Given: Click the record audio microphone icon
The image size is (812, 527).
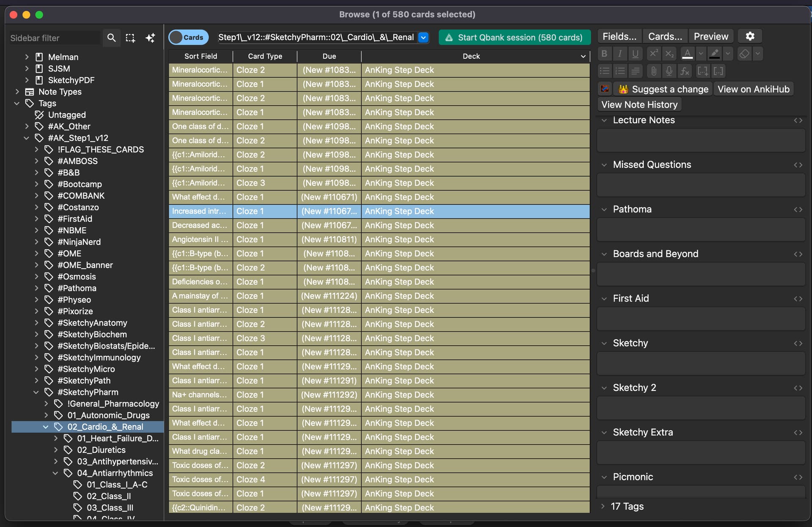Looking at the screenshot, I should (669, 71).
